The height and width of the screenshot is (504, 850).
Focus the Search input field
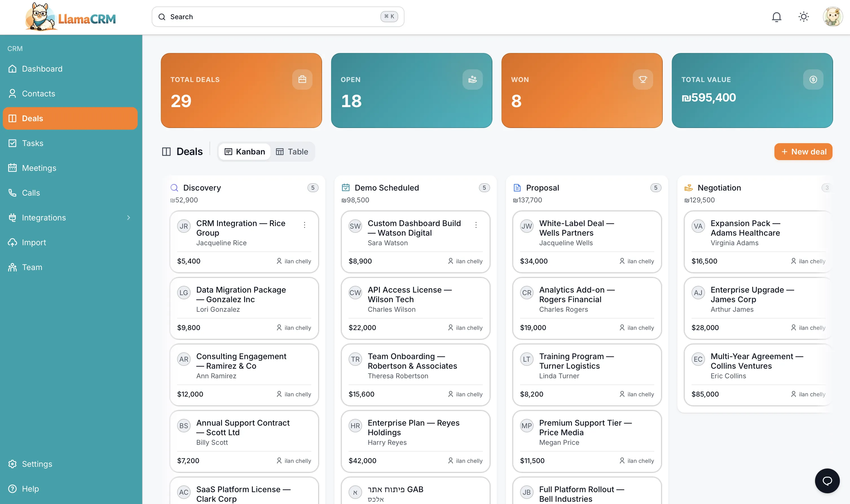click(272, 17)
